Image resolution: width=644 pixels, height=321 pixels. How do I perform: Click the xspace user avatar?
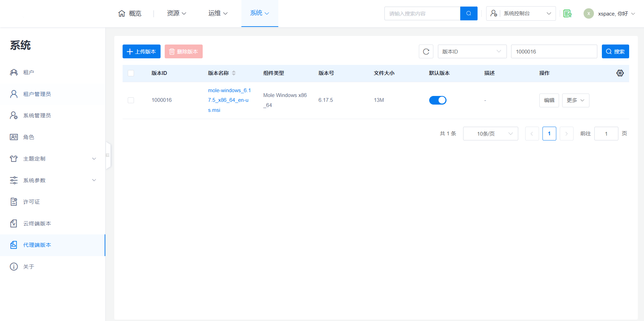point(588,13)
